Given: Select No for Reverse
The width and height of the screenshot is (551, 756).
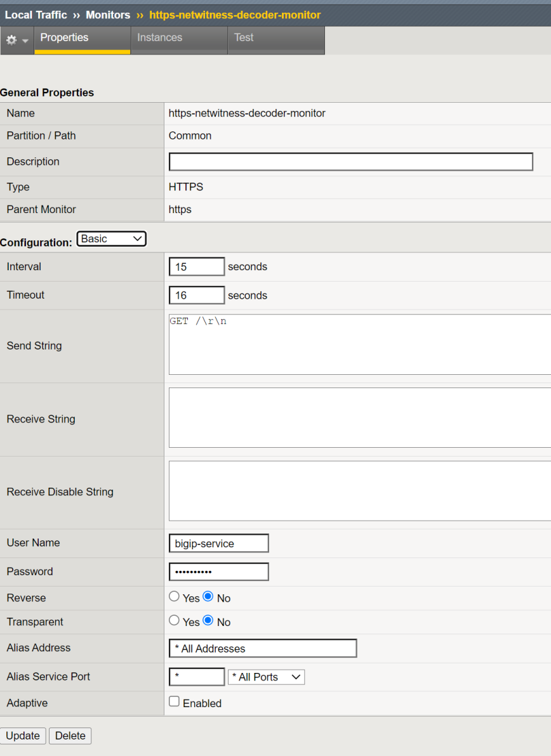Looking at the screenshot, I should [208, 597].
